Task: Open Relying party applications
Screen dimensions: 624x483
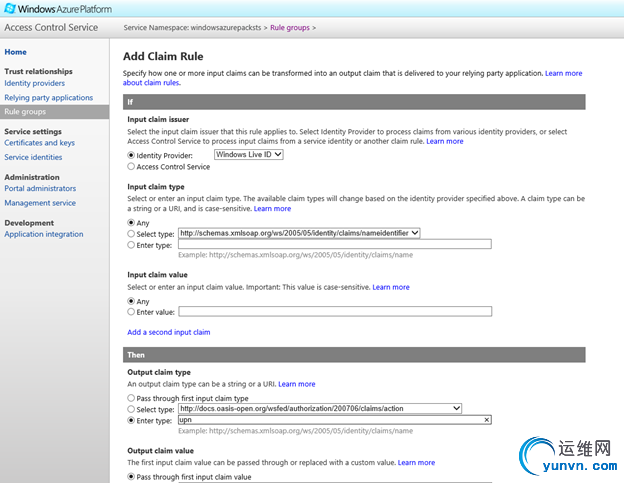Action: pos(49,97)
